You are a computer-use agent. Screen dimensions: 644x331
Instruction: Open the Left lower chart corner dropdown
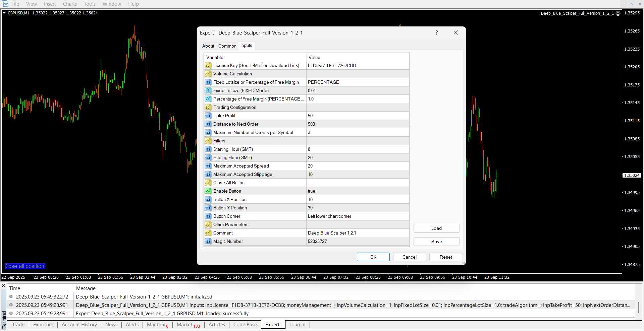[357, 216]
